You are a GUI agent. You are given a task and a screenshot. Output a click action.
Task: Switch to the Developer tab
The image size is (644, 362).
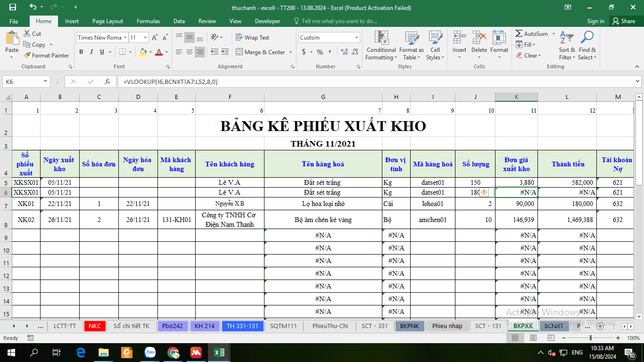coord(267,21)
